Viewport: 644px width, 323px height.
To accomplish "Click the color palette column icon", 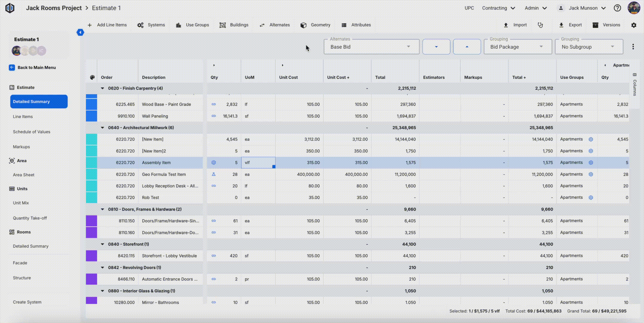I will [92, 77].
